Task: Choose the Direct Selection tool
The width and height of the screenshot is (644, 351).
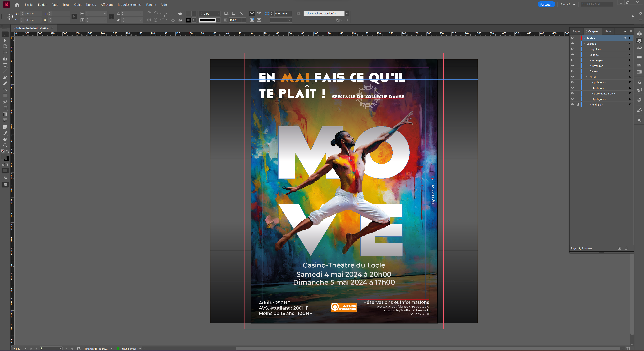Action: pyautogui.click(x=5, y=41)
